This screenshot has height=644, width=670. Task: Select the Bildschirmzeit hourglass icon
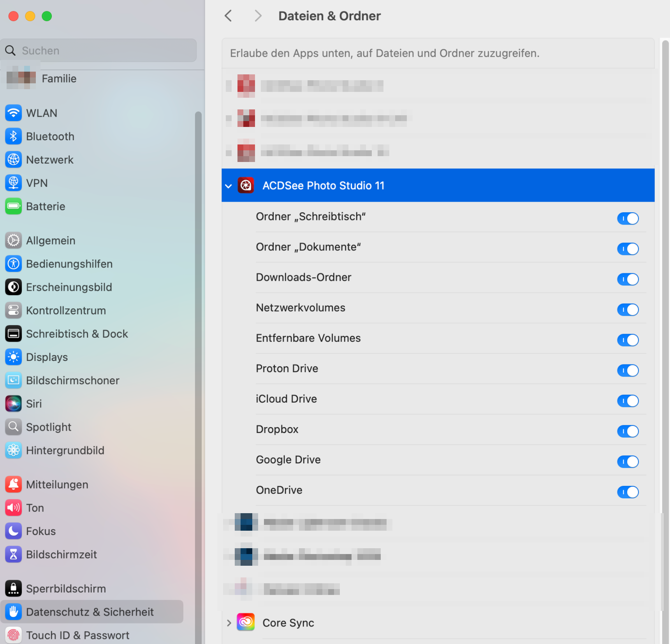[13, 554]
